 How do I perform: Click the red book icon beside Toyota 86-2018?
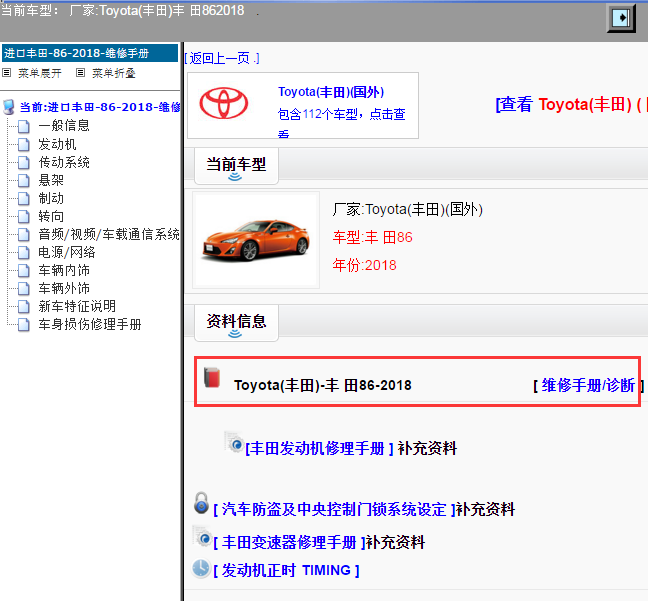211,378
